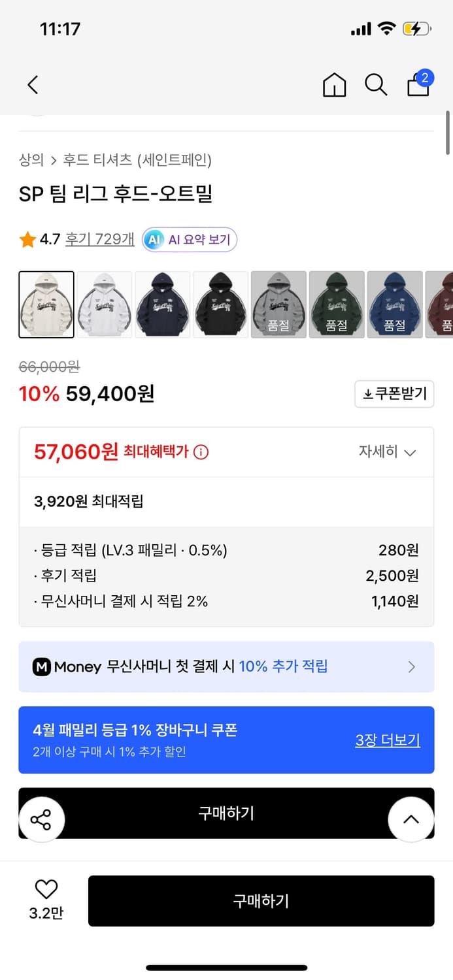Tap the 쿠폰받기 coupon download button

coord(394,394)
